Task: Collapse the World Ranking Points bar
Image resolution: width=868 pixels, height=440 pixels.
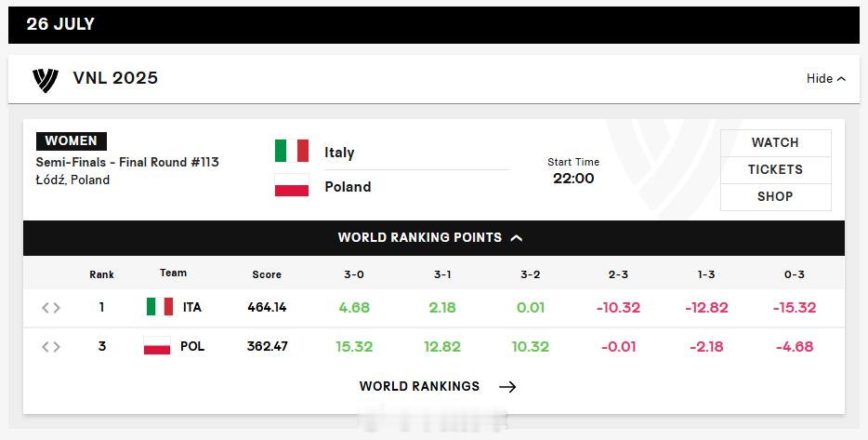Action: click(x=434, y=238)
